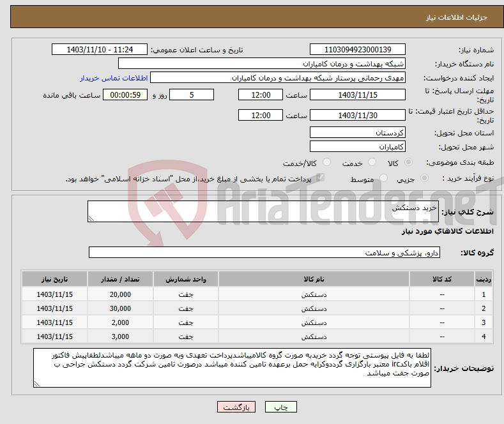Click quantity 20,000 in row 1
The image size is (504, 424).
pyautogui.click(x=120, y=294)
